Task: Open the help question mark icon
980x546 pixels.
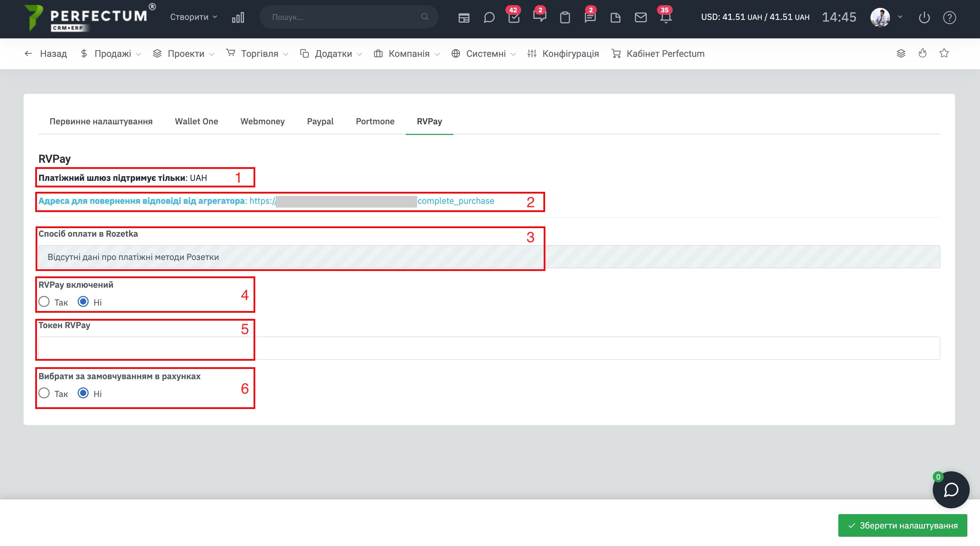Action: point(949,17)
